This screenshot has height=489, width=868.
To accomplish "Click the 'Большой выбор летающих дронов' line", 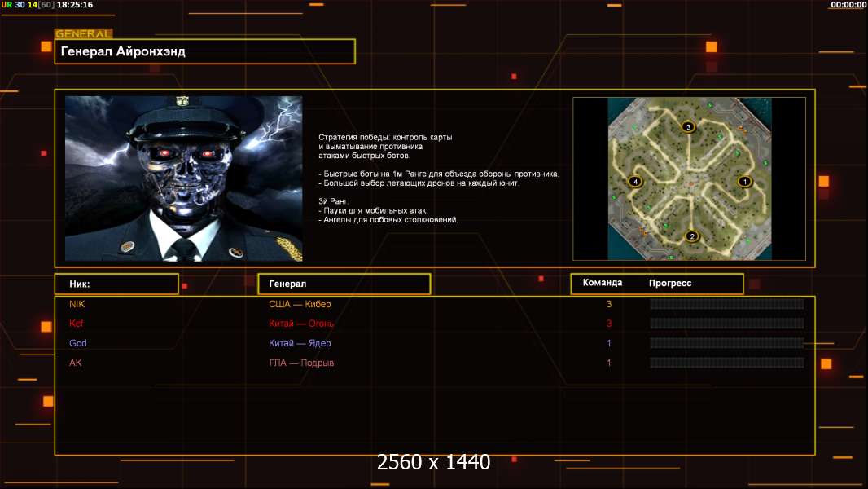I will pos(419,183).
